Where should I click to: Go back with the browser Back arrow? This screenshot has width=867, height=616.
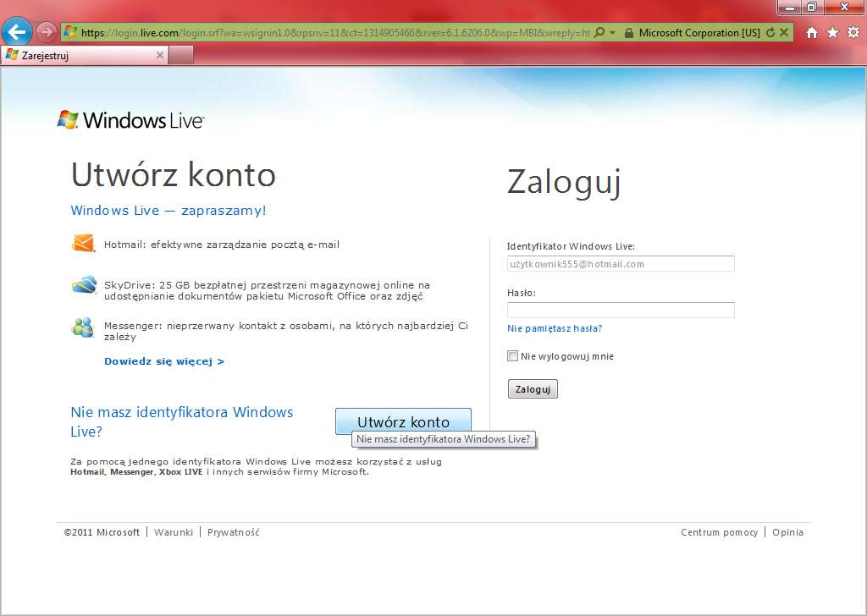[x=17, y=32]
